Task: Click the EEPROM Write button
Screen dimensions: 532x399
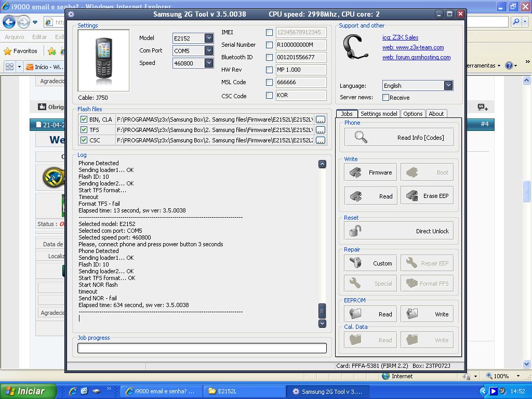Action: (x=427, y=314)
